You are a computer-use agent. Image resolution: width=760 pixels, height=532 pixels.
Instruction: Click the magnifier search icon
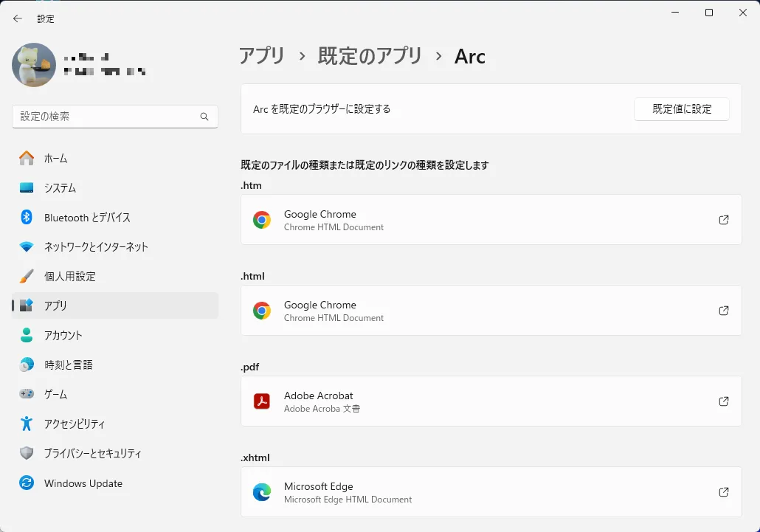tap(204, 117)
